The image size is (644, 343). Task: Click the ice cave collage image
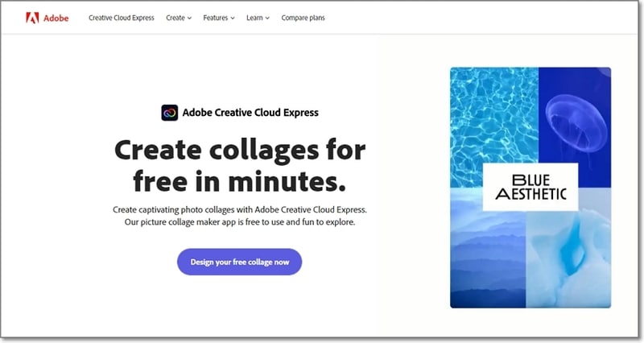pyautogui.click(x=574, y=258)
